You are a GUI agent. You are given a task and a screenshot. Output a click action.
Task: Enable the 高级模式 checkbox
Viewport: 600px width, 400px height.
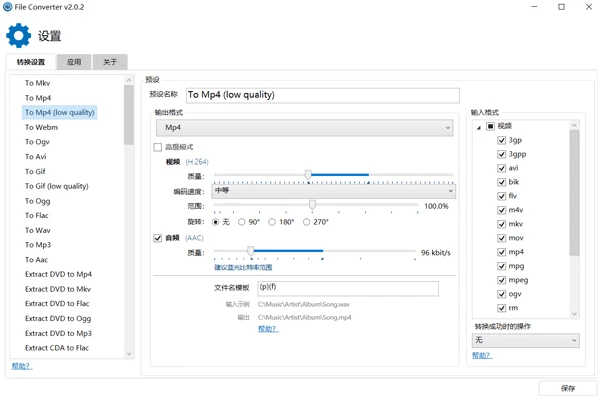pos(158,147)
